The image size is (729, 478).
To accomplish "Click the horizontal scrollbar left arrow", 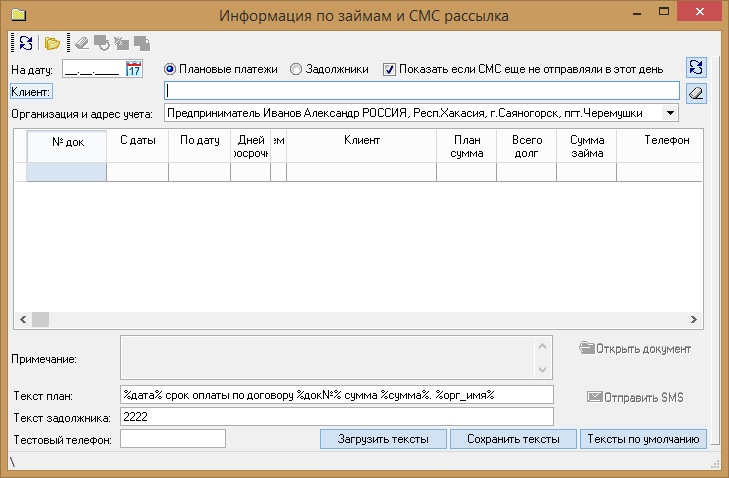I will click(x=23, y=319).
